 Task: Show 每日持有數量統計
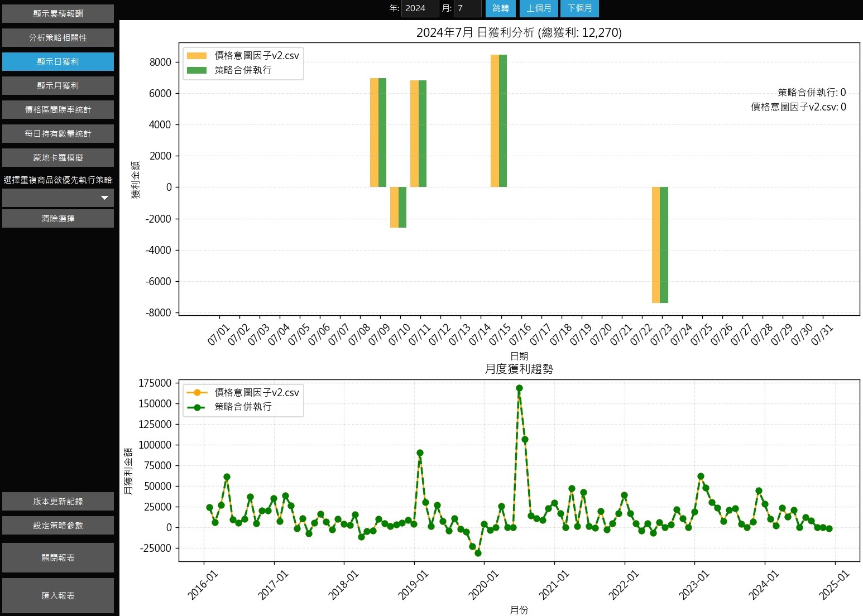[58, 134]
